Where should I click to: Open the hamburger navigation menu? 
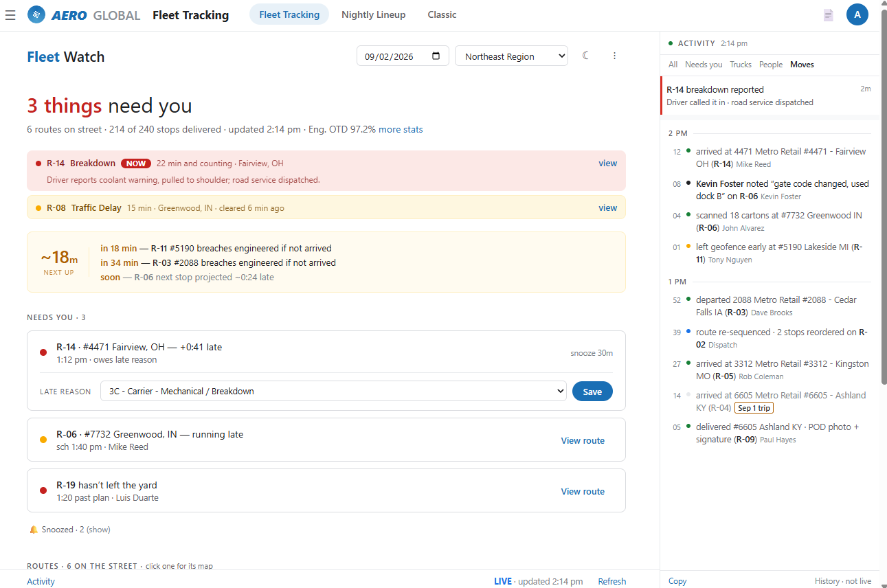pos(10,14)
